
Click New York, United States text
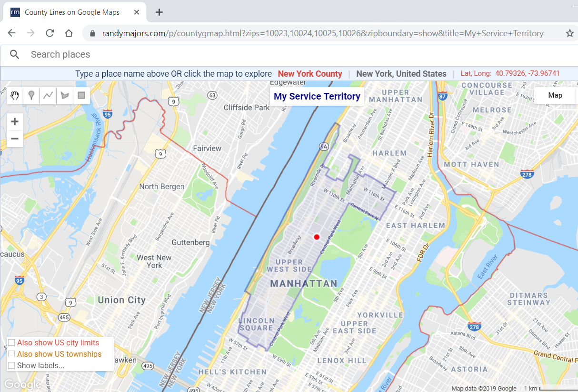click(401, 74)
